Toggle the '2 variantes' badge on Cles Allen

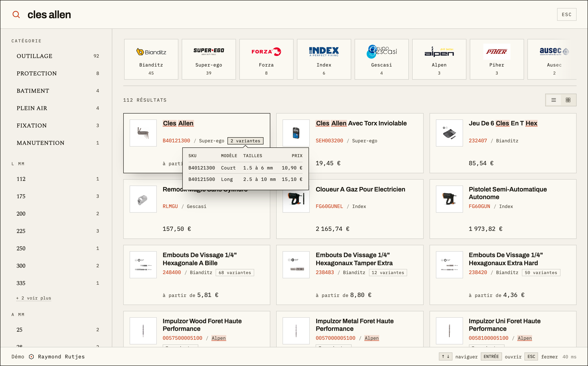tap(245, 141)
